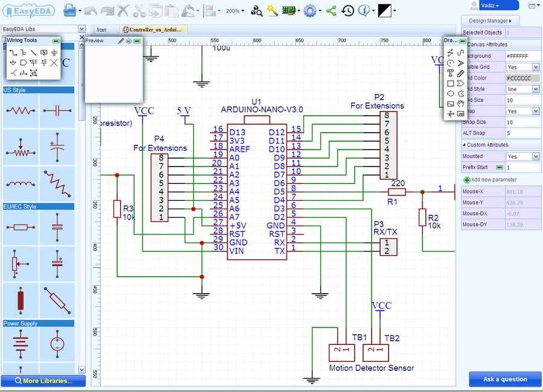Click the Grid Color #CCCCCC swatch

[x=522, y=78]
